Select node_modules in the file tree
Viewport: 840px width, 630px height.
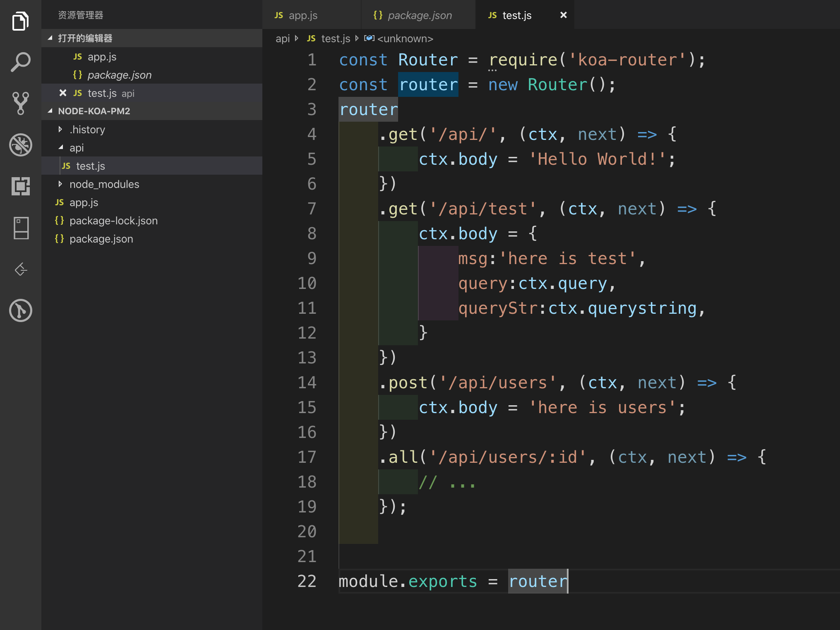[104, 184]
